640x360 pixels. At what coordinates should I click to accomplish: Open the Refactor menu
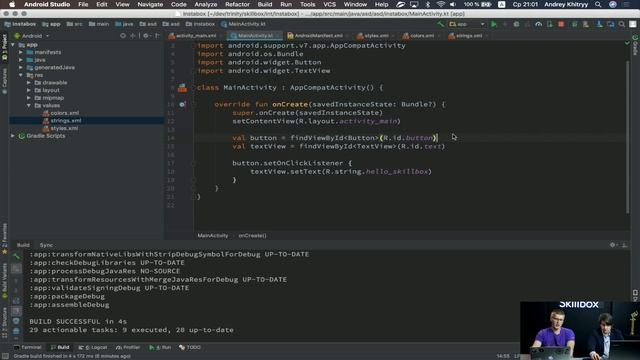coord(237,4)
